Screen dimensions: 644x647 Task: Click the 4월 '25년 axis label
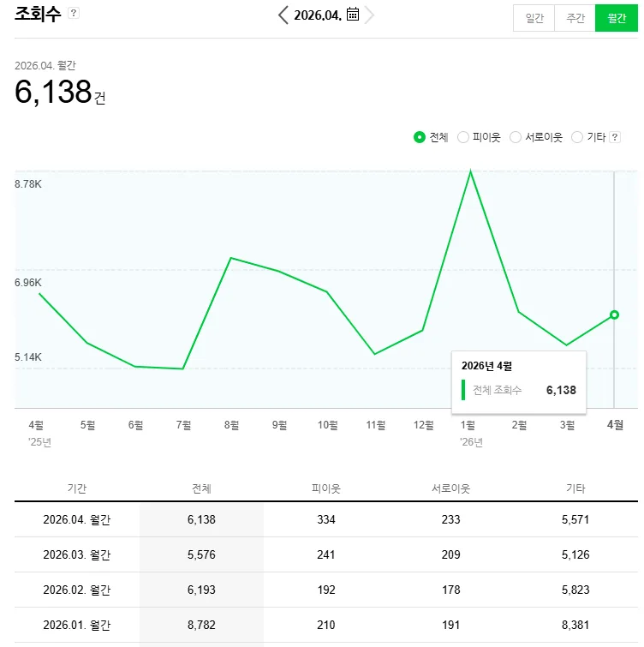click(x=39, y=433)
